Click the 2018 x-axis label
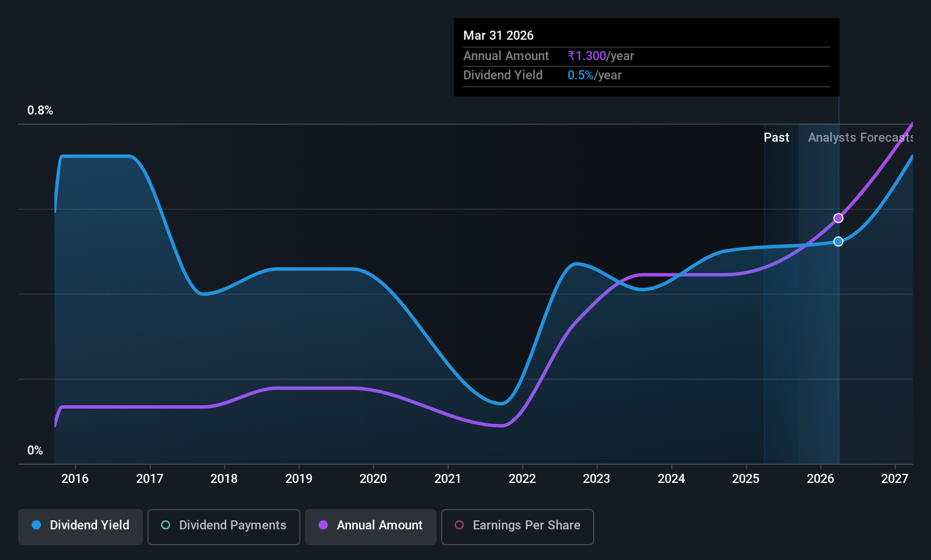931x560 pixels. (x=224, y=479)
